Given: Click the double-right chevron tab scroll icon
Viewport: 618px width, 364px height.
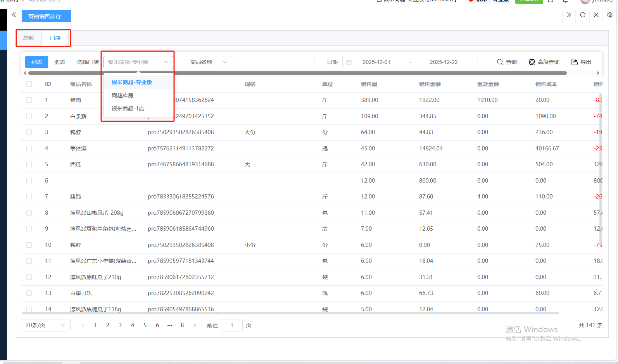Looking at the screenshot, I should point(569,15).
